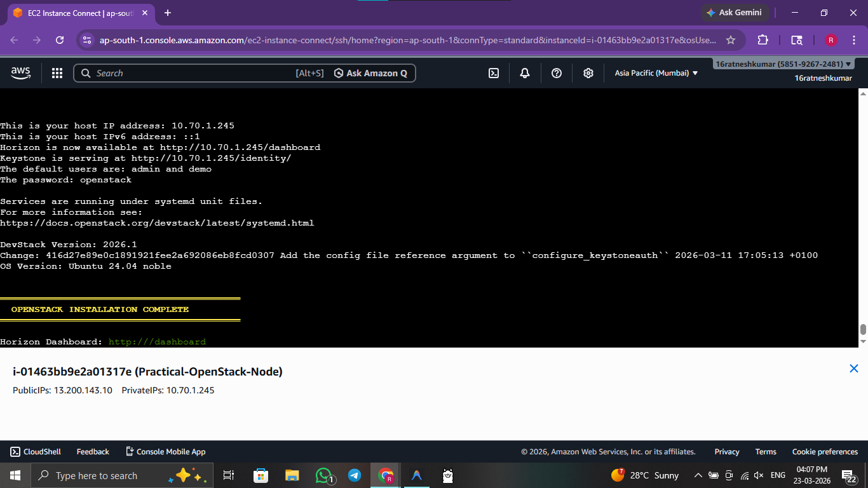Open a new browser tab
The image size is (868, 488).
[x=168, y=13]
